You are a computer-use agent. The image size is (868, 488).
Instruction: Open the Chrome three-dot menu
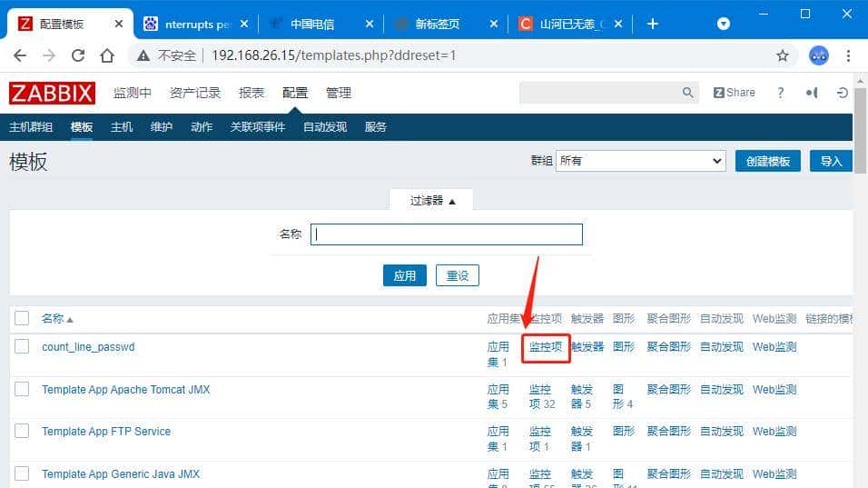tap(848, 55)
